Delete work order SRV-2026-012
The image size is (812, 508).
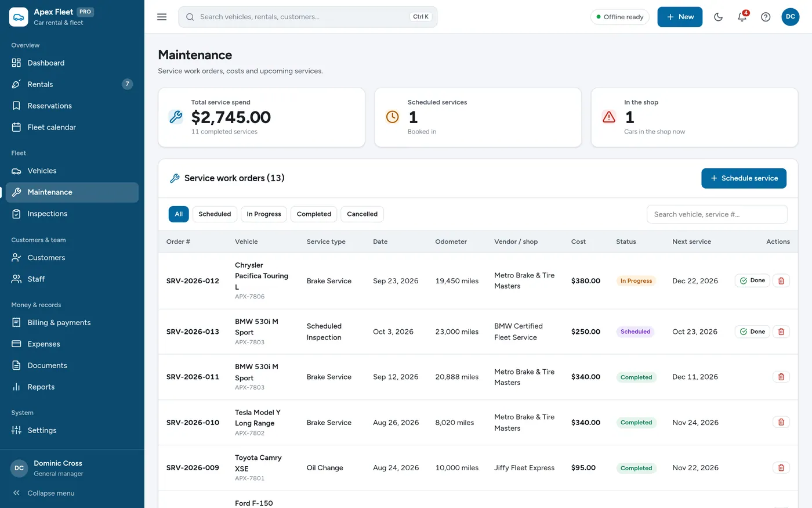[x=781, y=281]
